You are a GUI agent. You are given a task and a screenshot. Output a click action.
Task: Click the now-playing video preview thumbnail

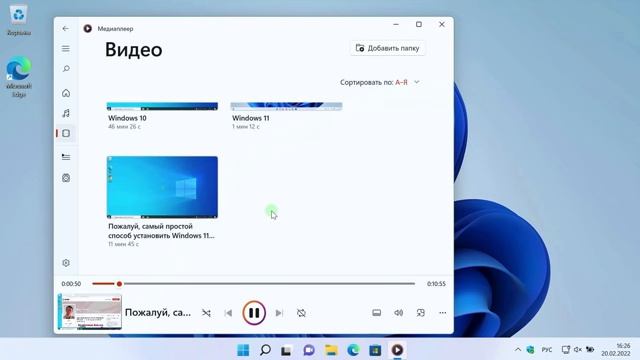(x=89, y=312)
